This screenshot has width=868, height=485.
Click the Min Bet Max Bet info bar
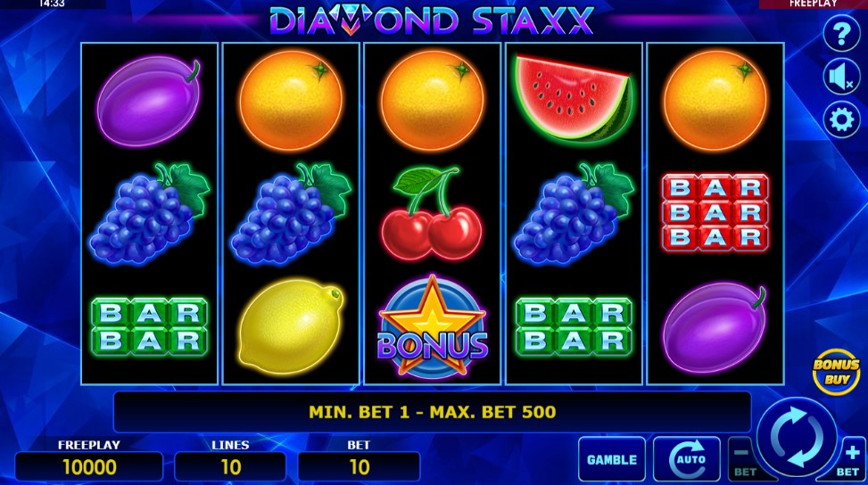[432, 412]
